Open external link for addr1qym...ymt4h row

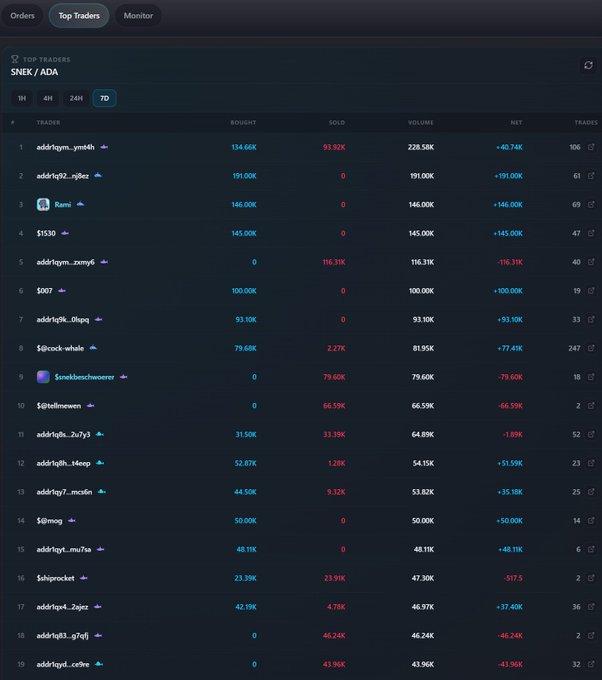[591, 147]
